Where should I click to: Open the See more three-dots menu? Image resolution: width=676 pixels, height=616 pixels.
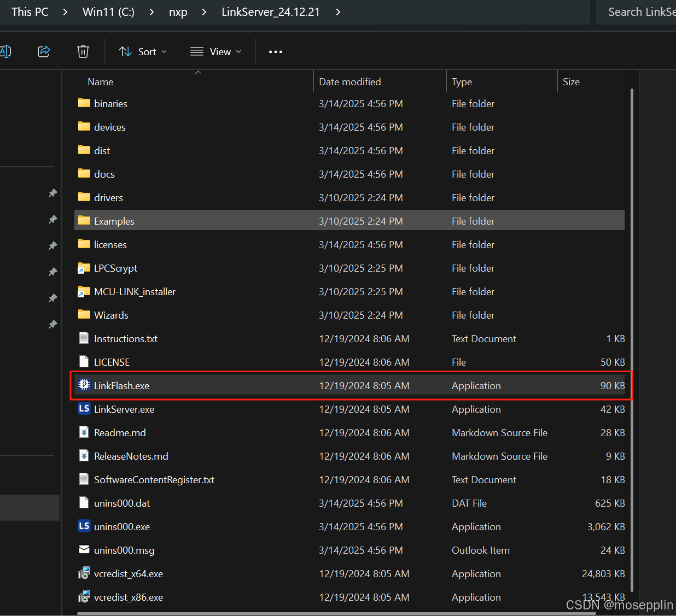276,51
